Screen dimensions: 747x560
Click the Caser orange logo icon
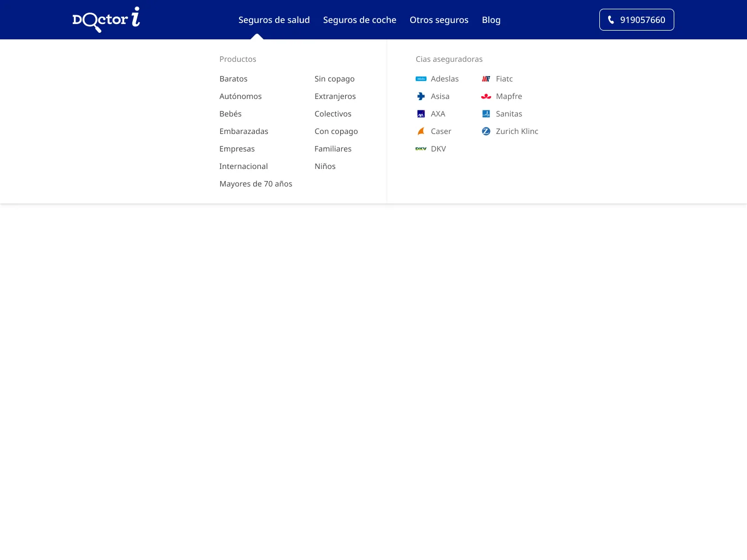pyautogui.click(x=421, y=131)
